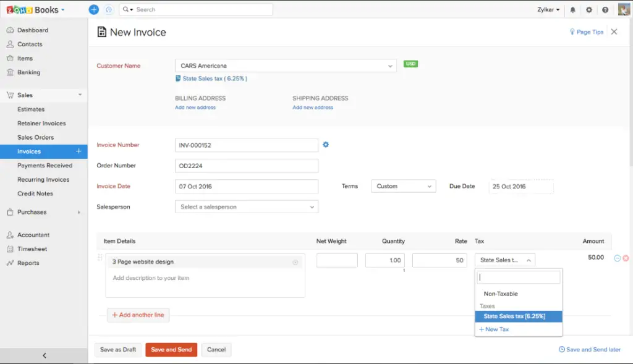The height and width of the screenshot is (364, 633).
Task: Collapse the sidebar with left arrow
Action: (44, 355)
